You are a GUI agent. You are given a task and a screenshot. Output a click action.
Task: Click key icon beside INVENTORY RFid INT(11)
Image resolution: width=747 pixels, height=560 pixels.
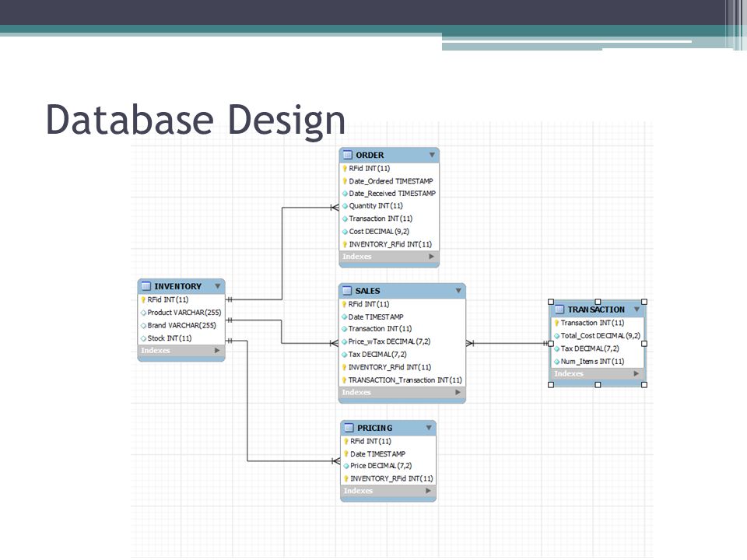(143, 300)
